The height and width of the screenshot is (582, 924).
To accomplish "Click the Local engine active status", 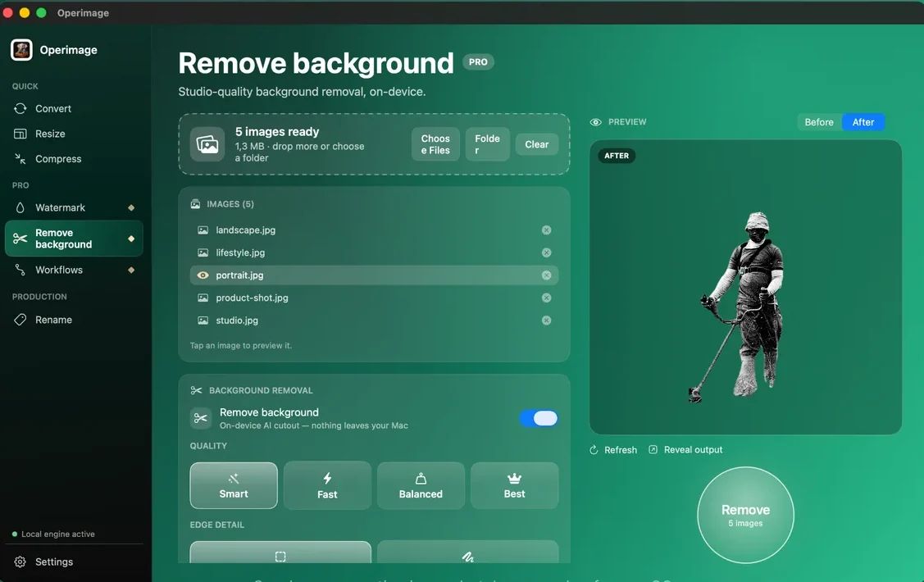I will 53,534.
